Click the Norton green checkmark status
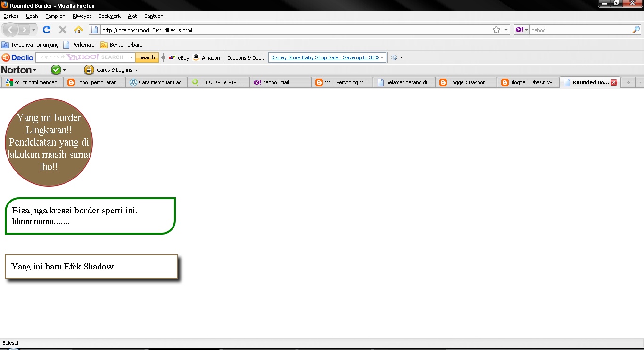This screenshot has width=644, height=350. coord(56,70)
